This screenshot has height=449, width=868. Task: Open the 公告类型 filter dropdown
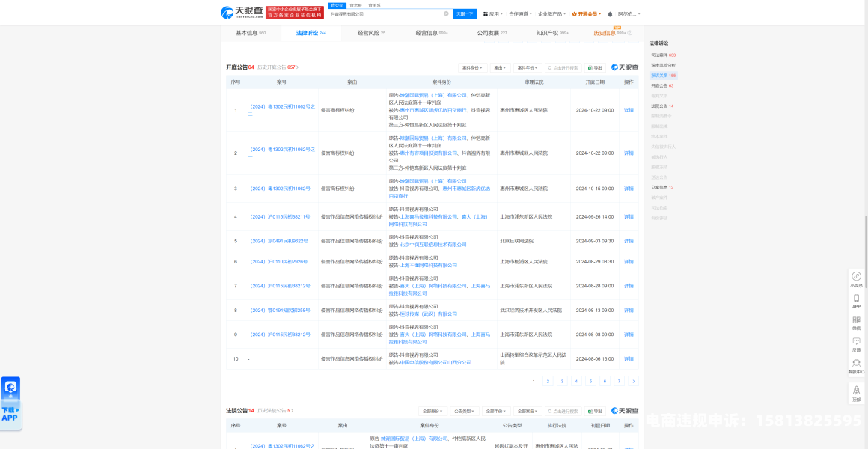(x=464, y=412)
